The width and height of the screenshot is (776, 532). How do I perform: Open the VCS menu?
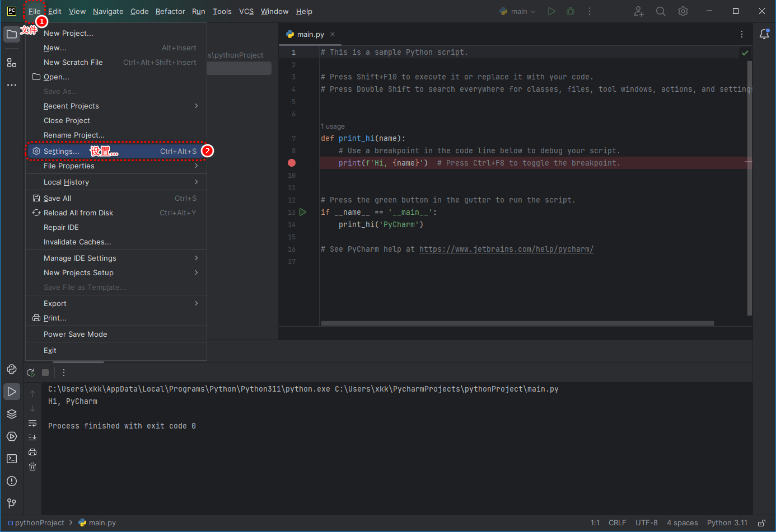pyautogui.click(x=246, y=11)
